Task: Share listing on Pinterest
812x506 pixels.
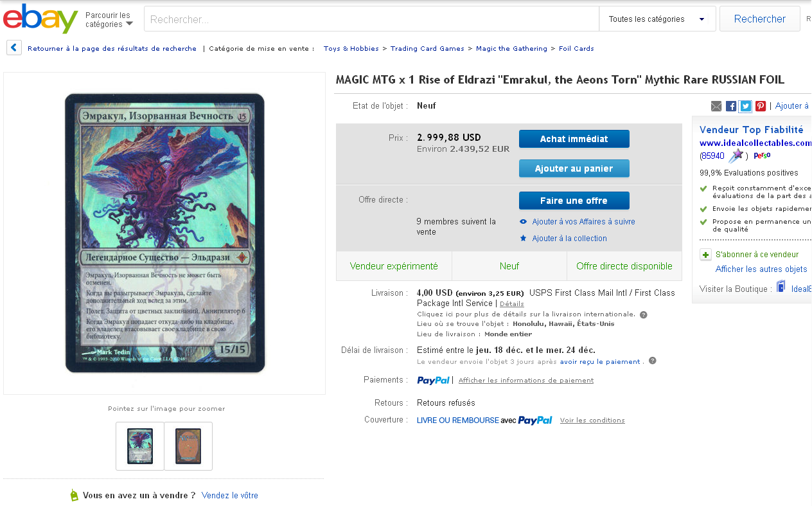Action: 761,106
